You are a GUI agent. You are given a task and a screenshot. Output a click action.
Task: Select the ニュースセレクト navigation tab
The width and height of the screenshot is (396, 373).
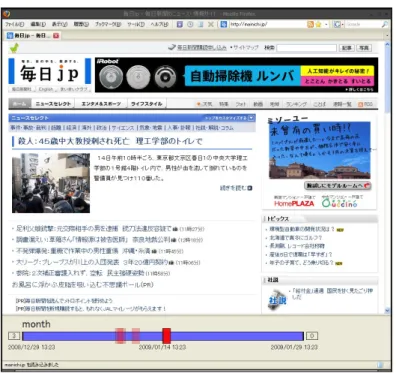(53, 104)
